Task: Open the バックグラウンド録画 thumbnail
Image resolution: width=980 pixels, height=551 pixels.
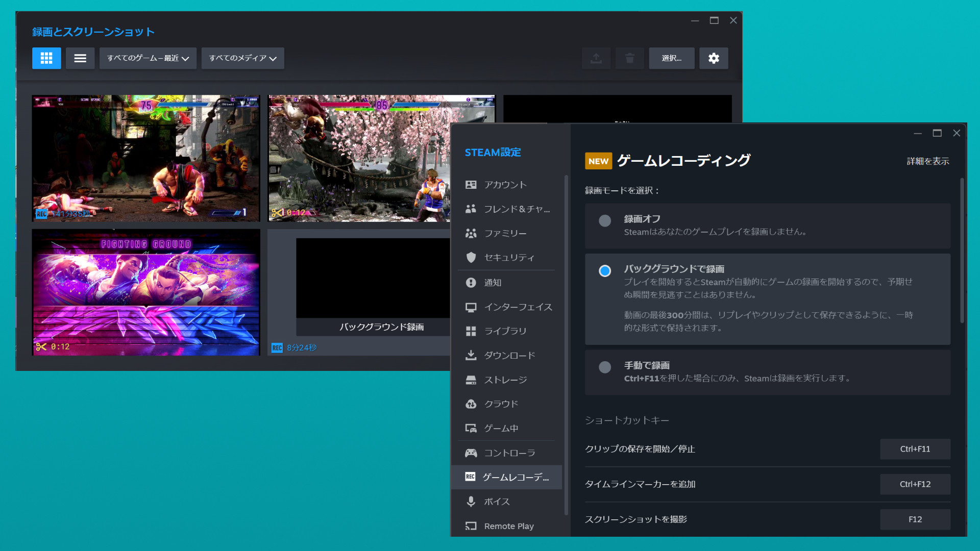Action: (360, 292)
